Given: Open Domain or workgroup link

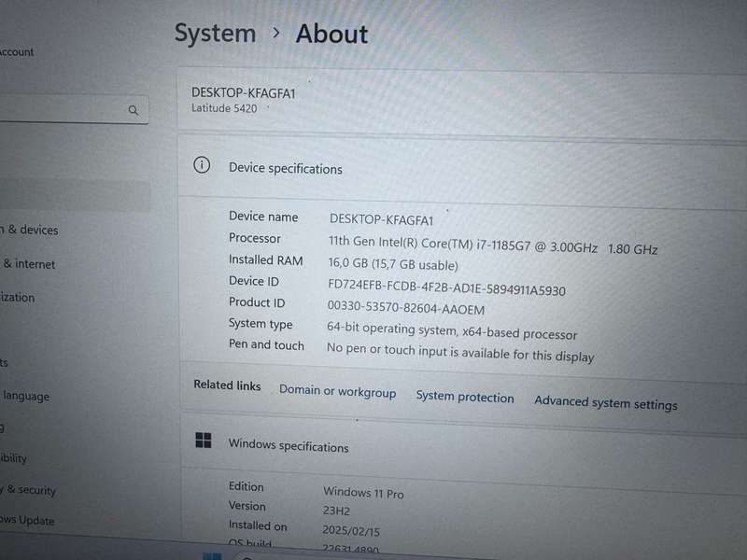Looking at the screenshot, I should [337, 391].
